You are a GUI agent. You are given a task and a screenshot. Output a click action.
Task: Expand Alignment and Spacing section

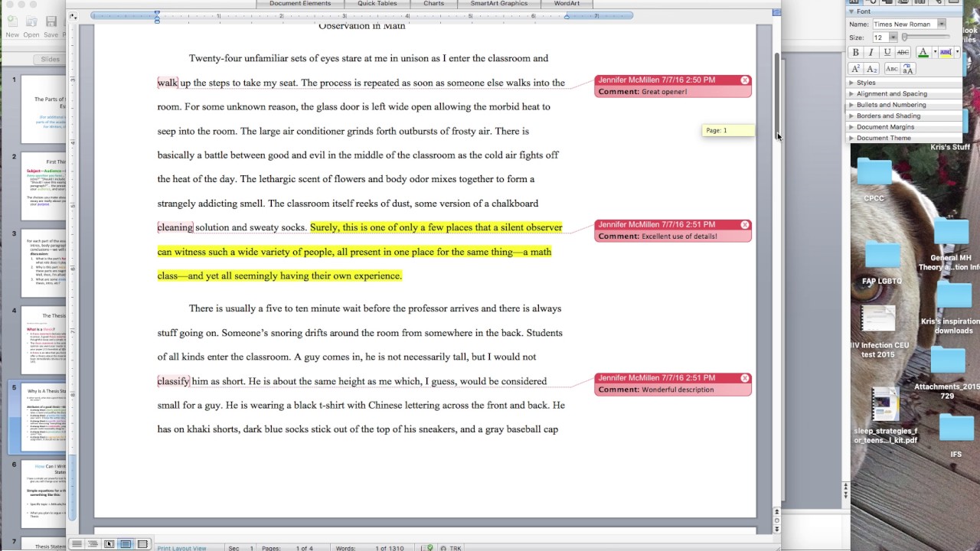pyautogui.click(x=851, y=93)
